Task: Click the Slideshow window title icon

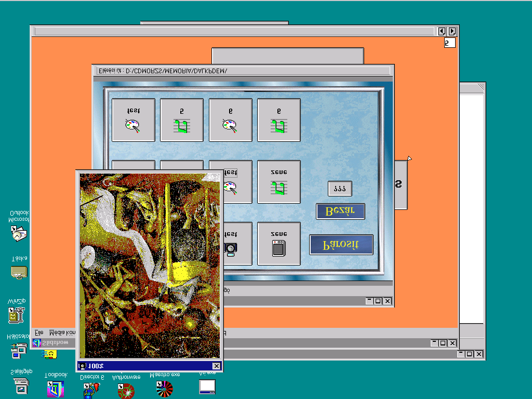Action: tap(37, 343)
